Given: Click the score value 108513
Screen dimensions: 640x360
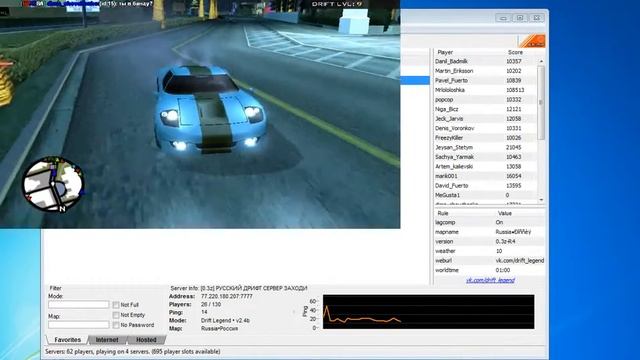Looking at the screenshot, I should [515, 90].
